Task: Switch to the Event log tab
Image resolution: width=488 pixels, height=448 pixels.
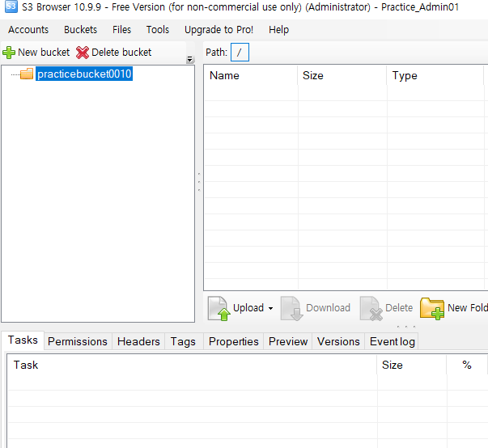Action: 393,342
